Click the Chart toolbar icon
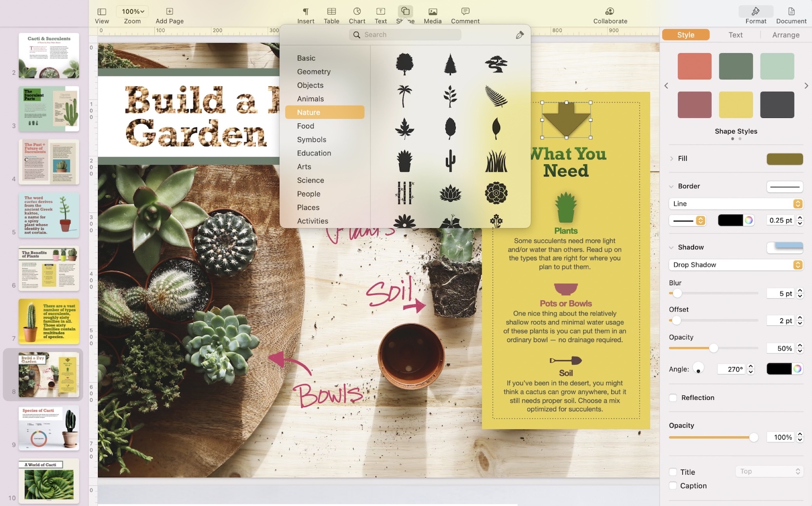The image size is (812, 506). [357, 15]
